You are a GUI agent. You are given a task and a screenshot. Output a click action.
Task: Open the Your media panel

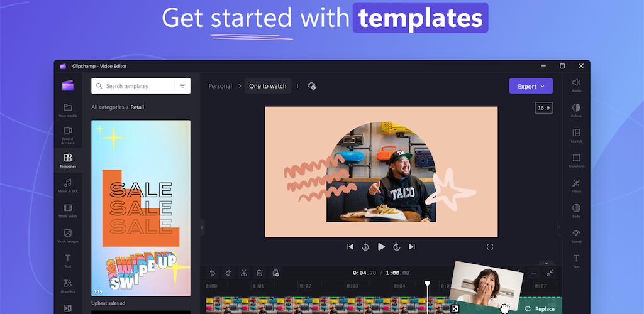tap(67, 111)
